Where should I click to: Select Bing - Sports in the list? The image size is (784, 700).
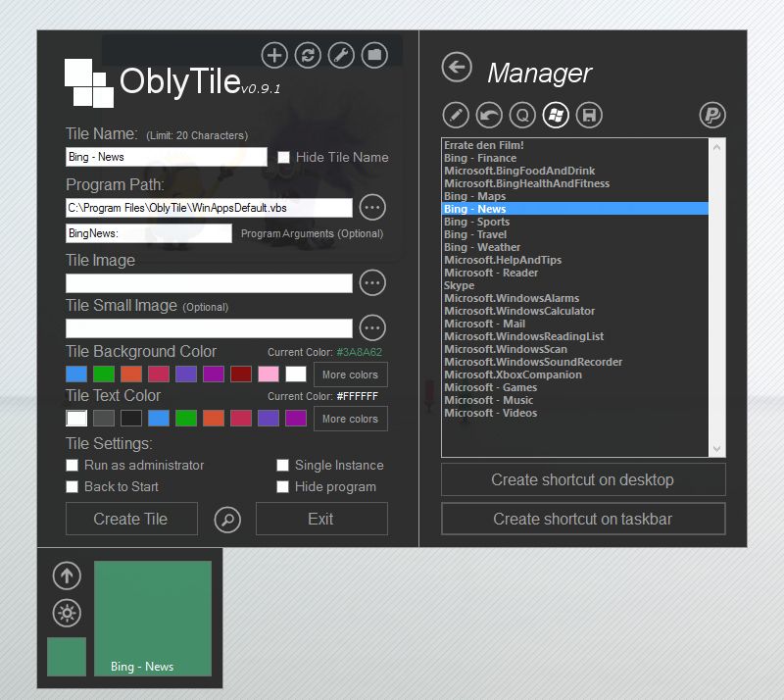click(x=575, y=223)
